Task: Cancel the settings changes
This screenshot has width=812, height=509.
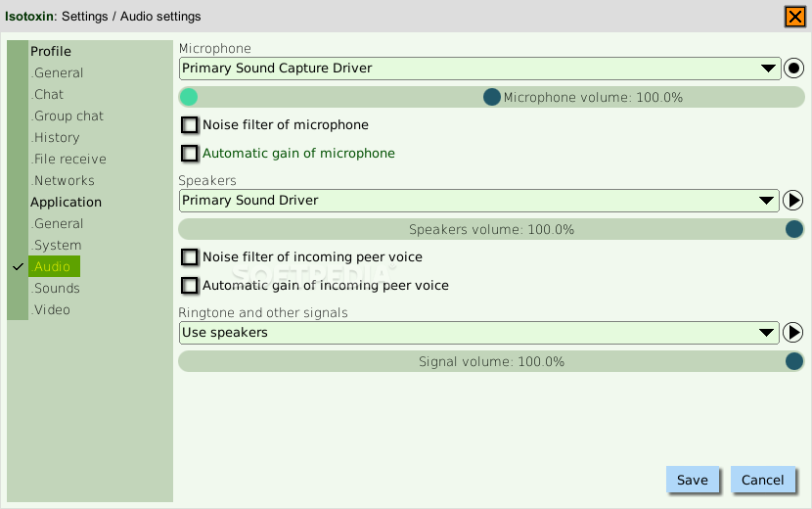Action: tap(762, 480)
